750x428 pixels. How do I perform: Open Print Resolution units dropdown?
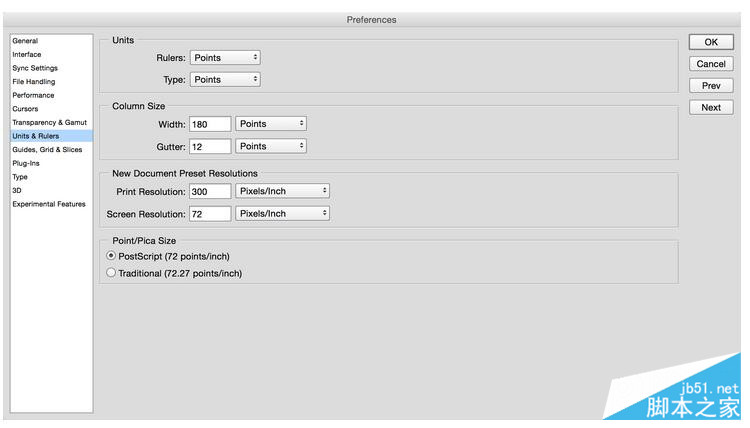282,190
